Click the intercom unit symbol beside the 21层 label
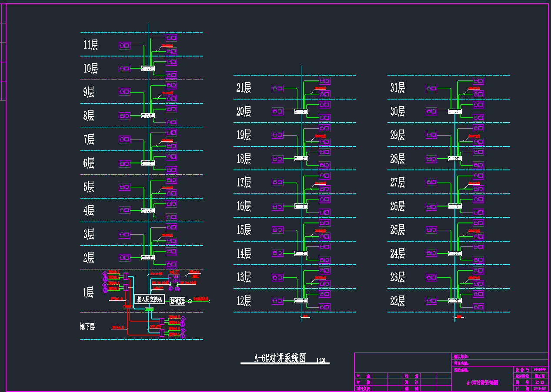This screenshot has width=551, height=392. [x=277, y=88]
